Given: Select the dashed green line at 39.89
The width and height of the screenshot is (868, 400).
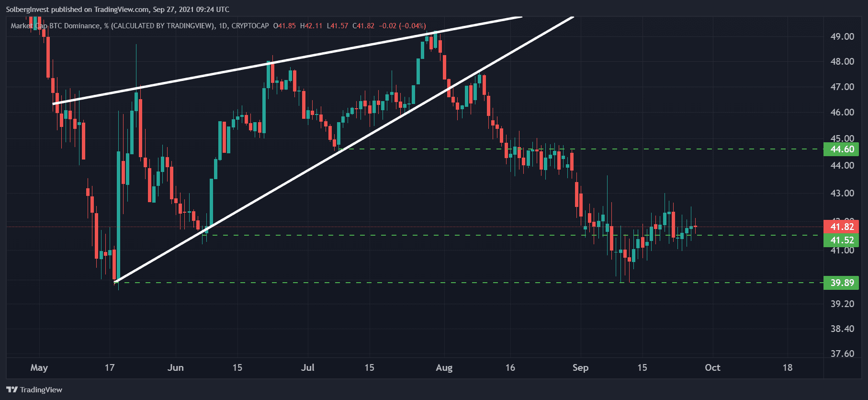Looking at the screenshot, I should [469, 283].
